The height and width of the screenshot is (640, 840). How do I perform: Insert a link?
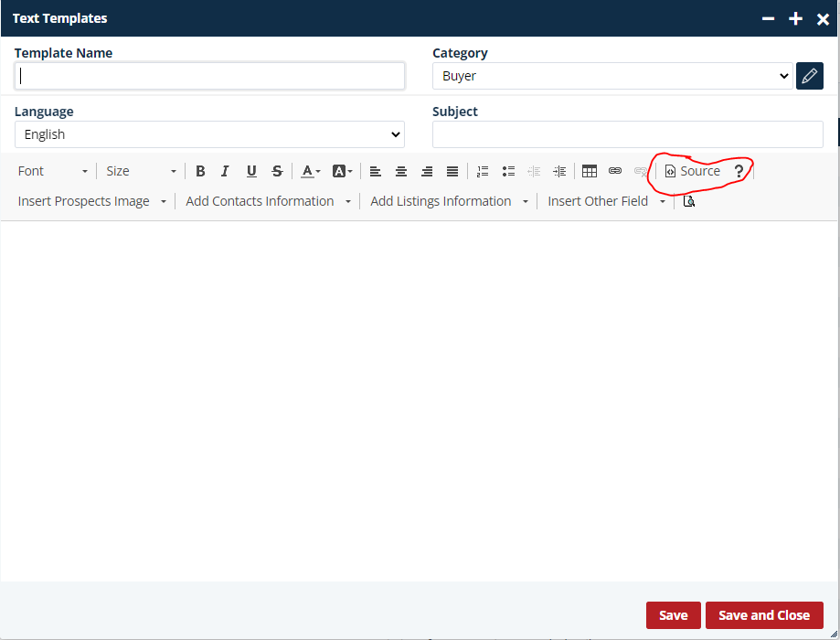coord(615,171)
